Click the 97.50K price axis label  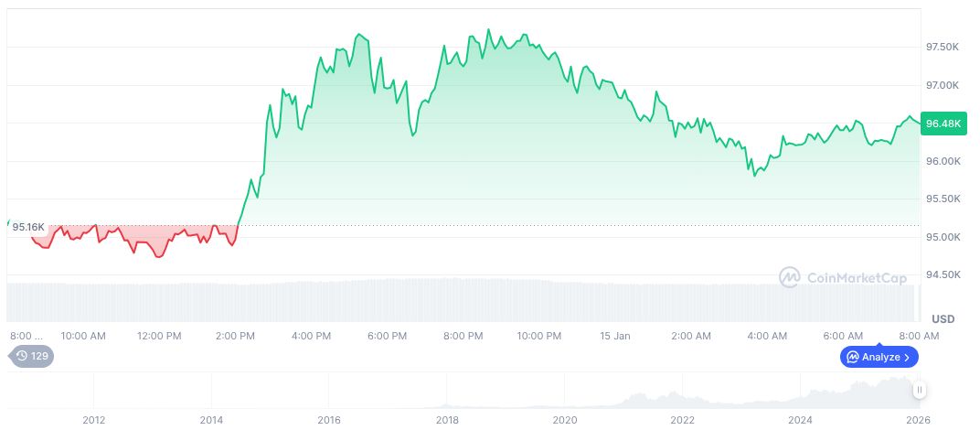click(x=943, y=47)
